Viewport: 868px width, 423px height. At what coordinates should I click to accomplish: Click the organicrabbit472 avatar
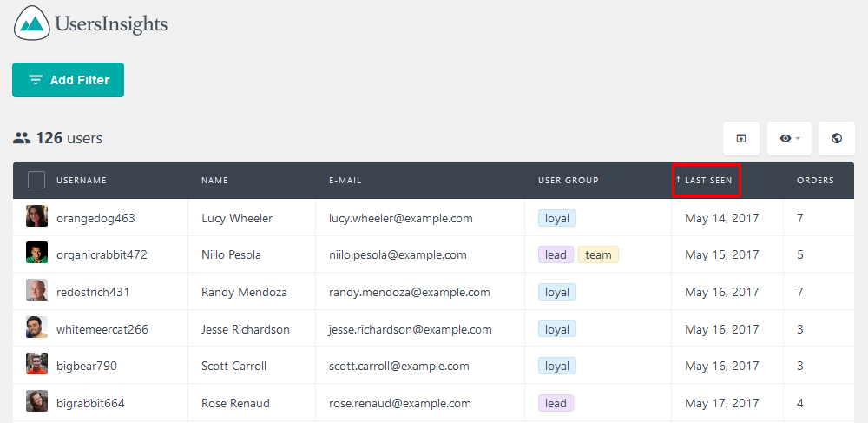click(36, 253)
